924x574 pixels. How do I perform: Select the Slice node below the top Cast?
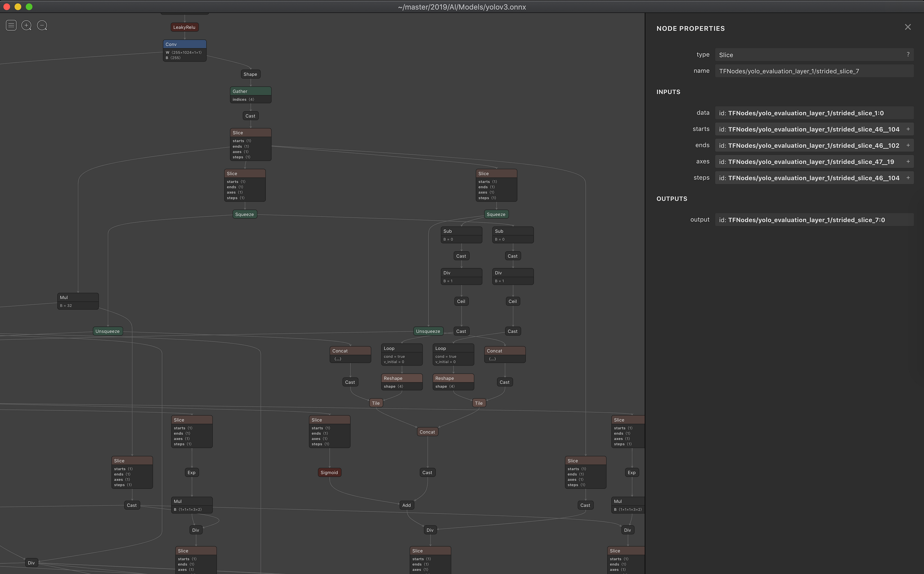tap(250, 144)
